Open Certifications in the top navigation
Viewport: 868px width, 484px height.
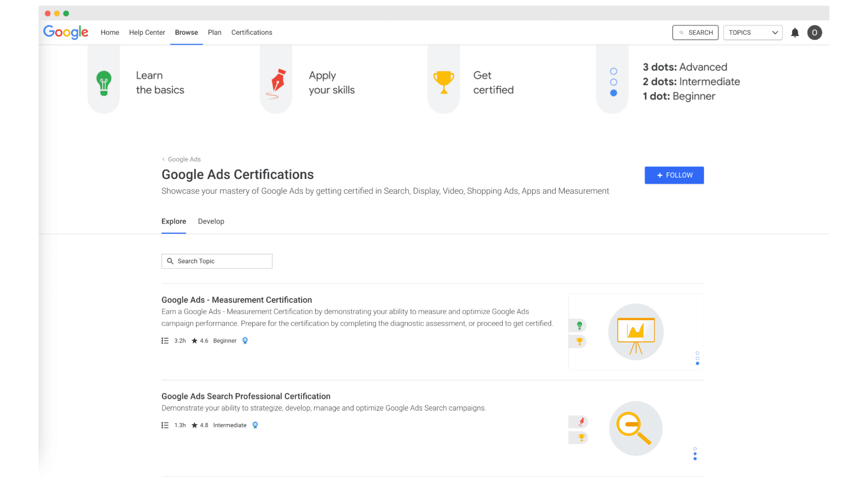(x=252, y=33)
